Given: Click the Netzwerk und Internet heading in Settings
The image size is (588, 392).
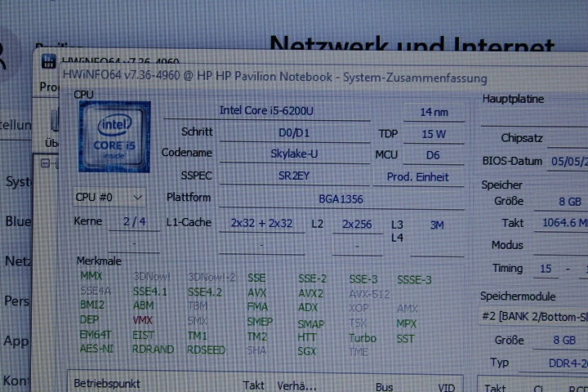Looking at the screenshot, I should 412,43.
